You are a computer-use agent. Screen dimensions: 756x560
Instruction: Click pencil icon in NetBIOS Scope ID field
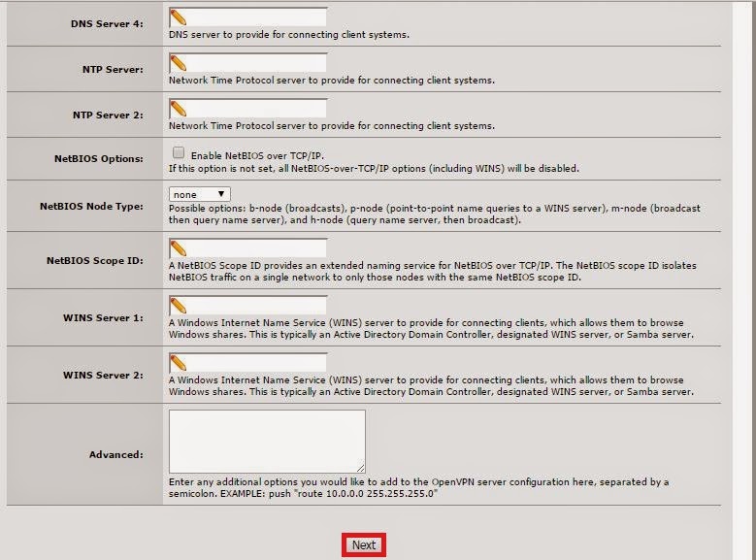179,248
